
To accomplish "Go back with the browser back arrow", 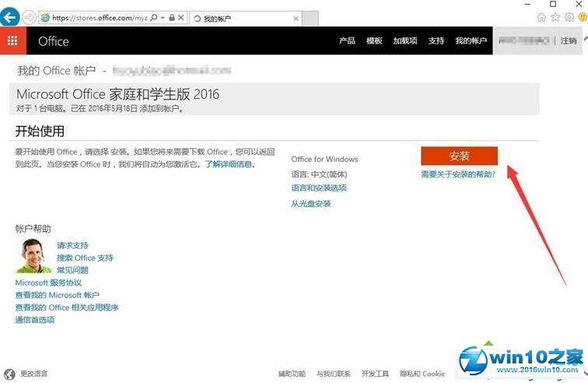I will click(x=9, y=17).
